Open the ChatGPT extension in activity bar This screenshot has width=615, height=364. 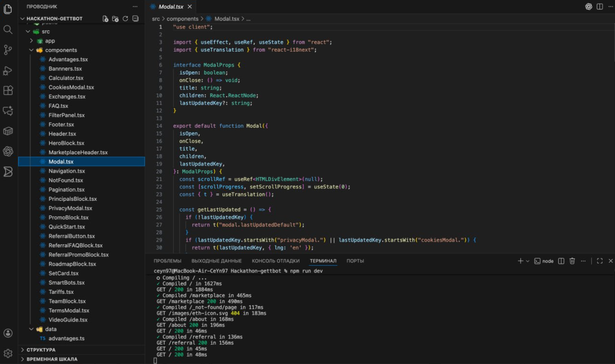(8, 151)
